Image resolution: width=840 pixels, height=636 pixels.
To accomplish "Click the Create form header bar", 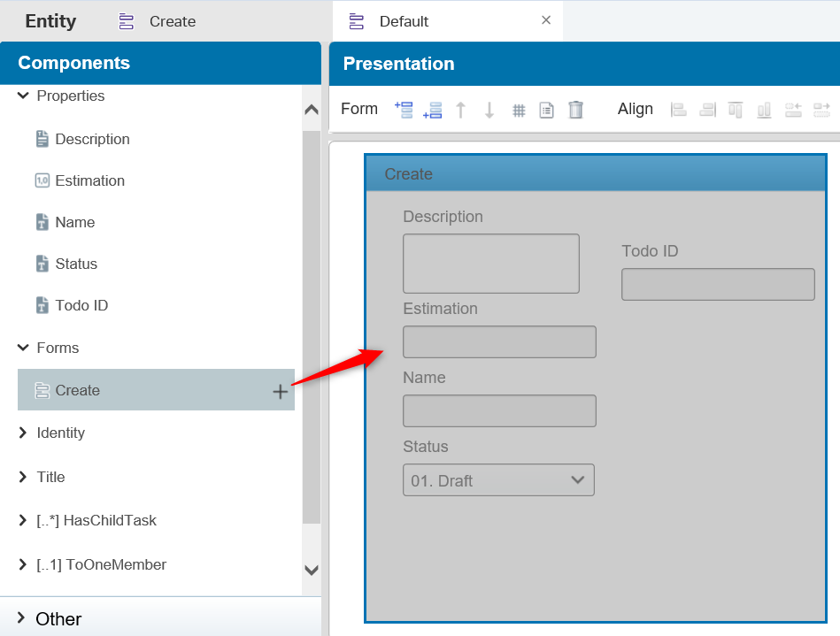I will point(596,173).
